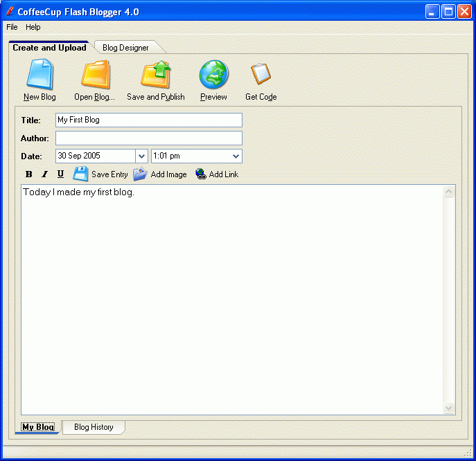Switch to the Blog History tab
Screen dimensions: 476x461
(x=94, y=427)
